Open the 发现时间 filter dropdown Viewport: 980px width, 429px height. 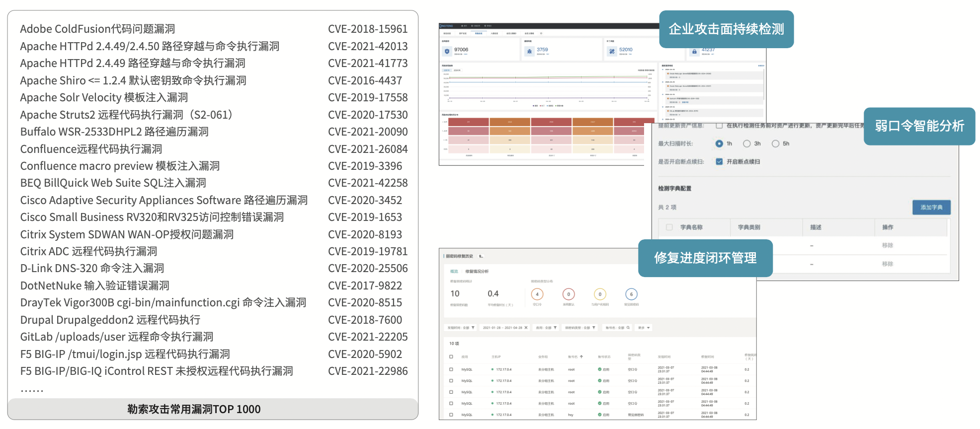coord(460,328)
